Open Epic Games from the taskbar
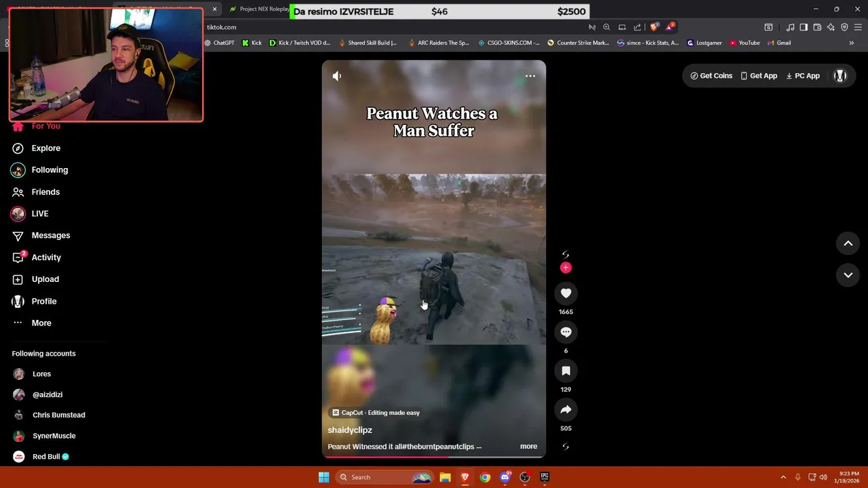The height and width of the screenshot is (488, 868). click(x=545, y=477)
